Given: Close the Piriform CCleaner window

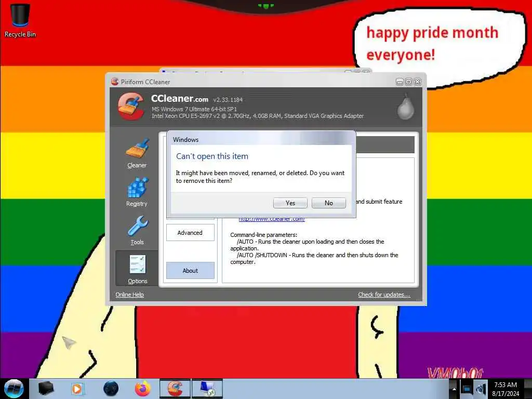Looking at the screenshot, I should (x=418, y=82).
